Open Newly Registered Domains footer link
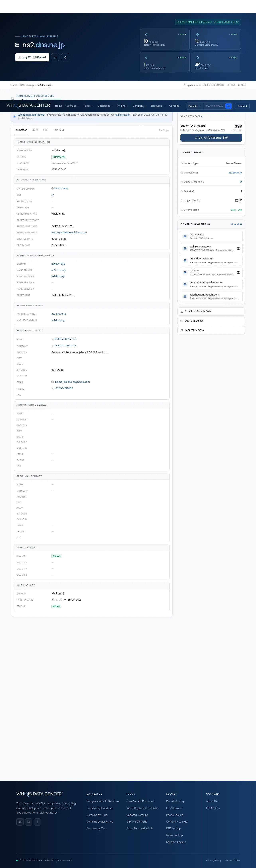Image resolution: width=256 pixels, height=868 pixels. pos(142,808)
